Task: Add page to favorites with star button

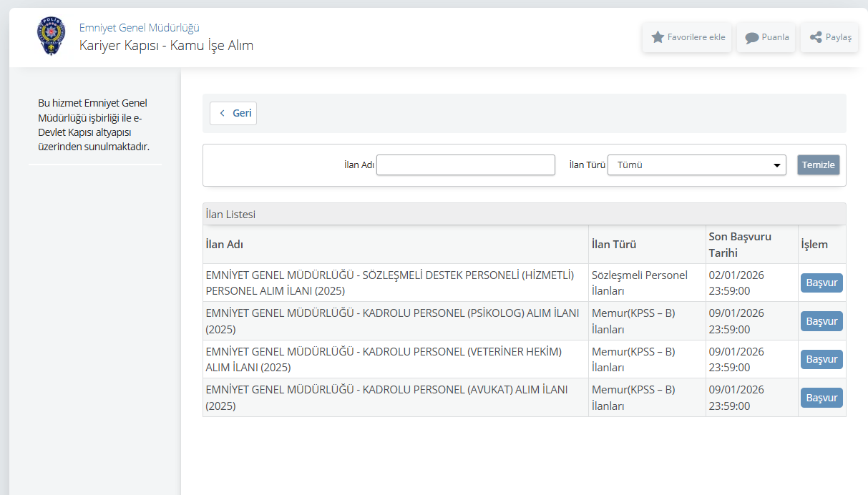Action: coord(687,37)
